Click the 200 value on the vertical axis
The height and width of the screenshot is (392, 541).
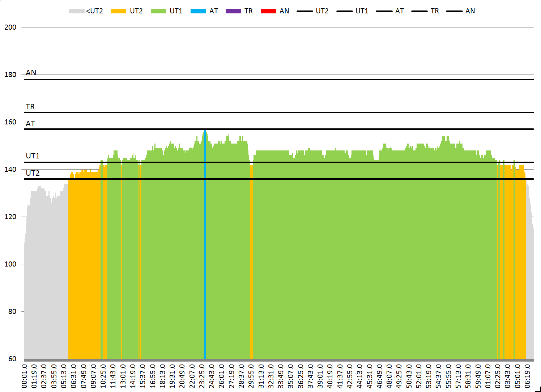click(x=10, y=27)
